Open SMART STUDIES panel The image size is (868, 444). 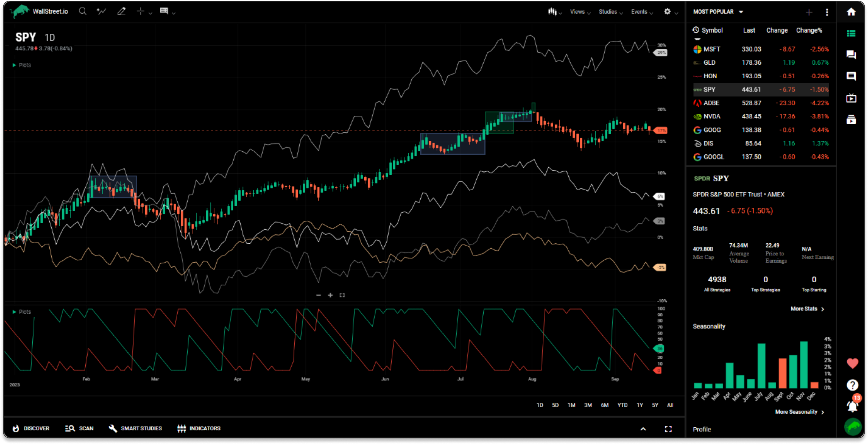click(x=135, y=428)
